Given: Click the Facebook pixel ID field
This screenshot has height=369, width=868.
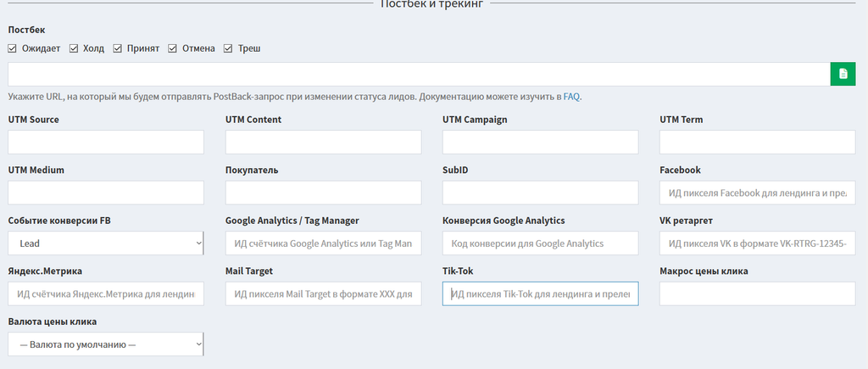Looking at the screenshot, I should [x=757, y=193].
